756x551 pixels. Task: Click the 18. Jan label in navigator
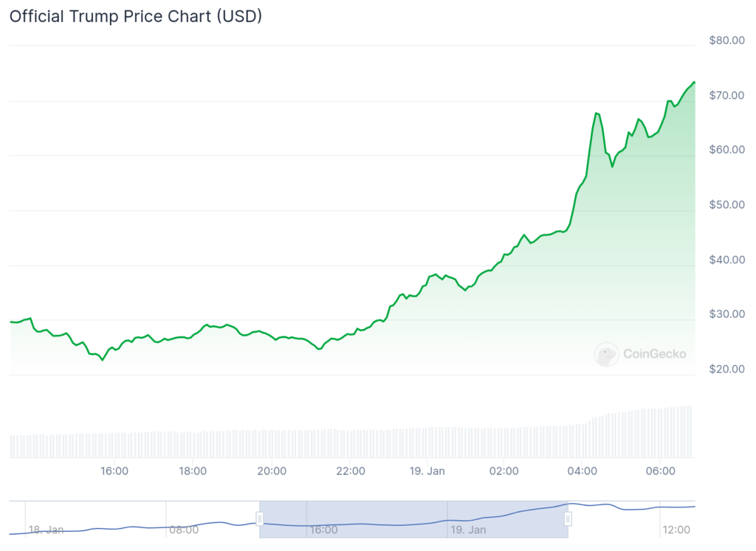pyautogui.click(x=46, y=530)
